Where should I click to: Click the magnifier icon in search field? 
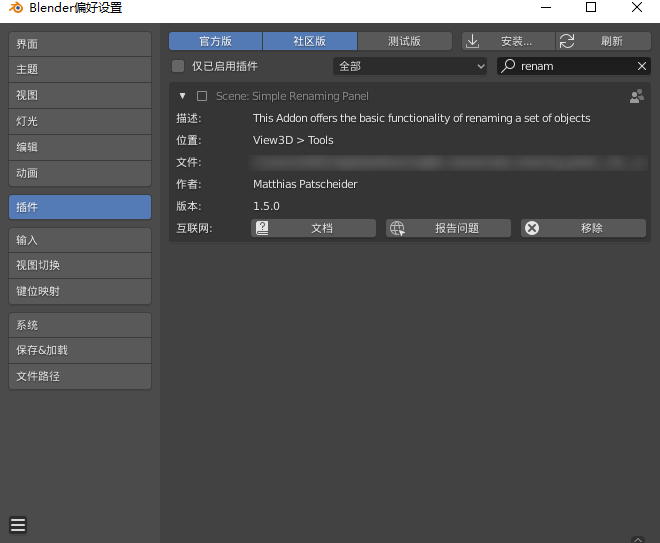508,66
